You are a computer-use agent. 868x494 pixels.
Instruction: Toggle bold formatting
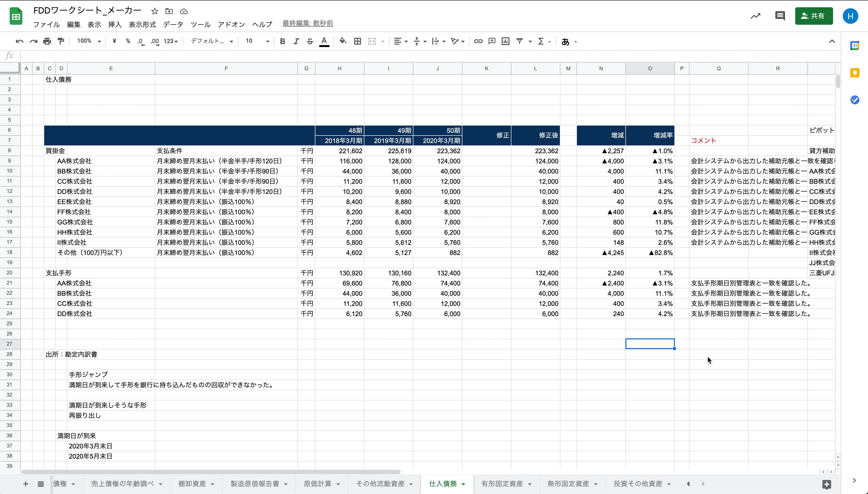(282, 42)
